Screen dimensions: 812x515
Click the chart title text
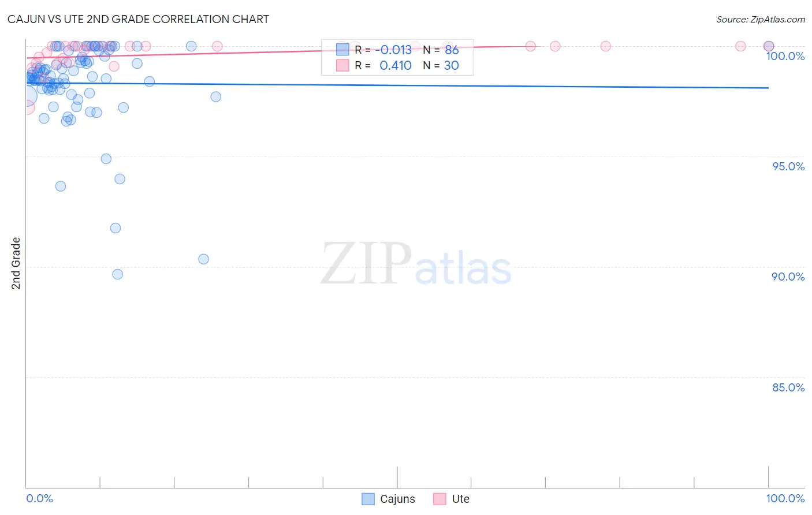(x=138, y=19)
